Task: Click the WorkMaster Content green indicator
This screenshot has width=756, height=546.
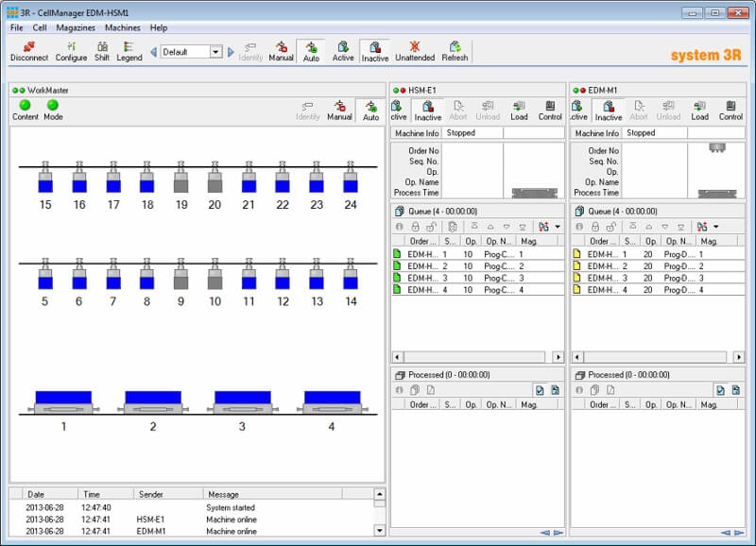Action: point(26,105)
